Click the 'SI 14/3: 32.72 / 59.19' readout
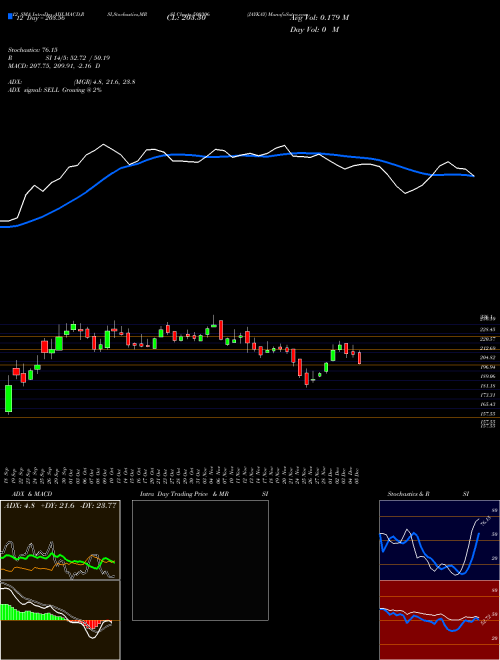500x660 pixels. [78, 58]
